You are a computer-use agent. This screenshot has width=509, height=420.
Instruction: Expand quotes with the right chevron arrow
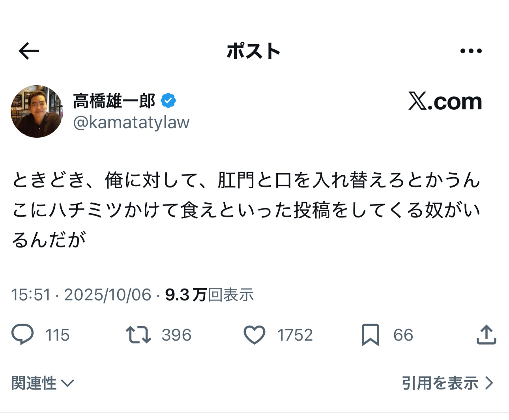point(489,383)
